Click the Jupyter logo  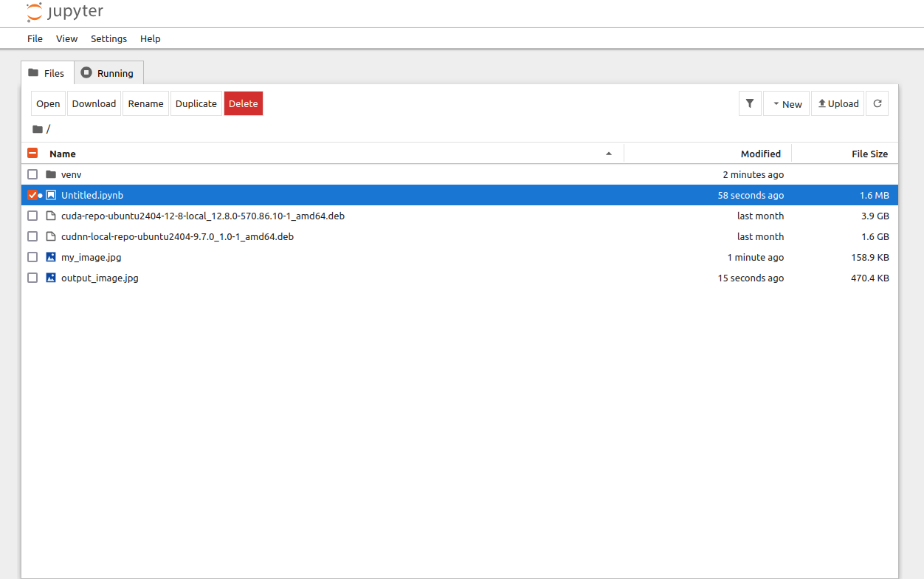pos(65,13)
